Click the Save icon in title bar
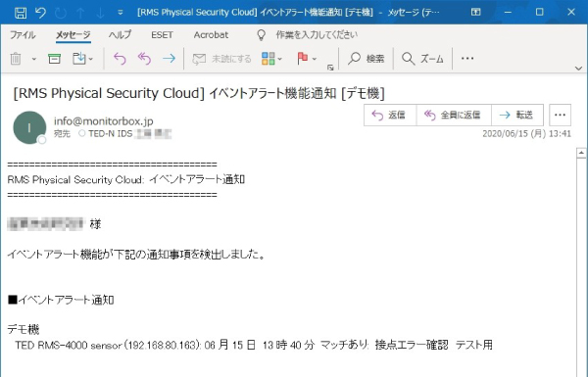The width and height of the screenshot is (588, 377). point(21,13)
